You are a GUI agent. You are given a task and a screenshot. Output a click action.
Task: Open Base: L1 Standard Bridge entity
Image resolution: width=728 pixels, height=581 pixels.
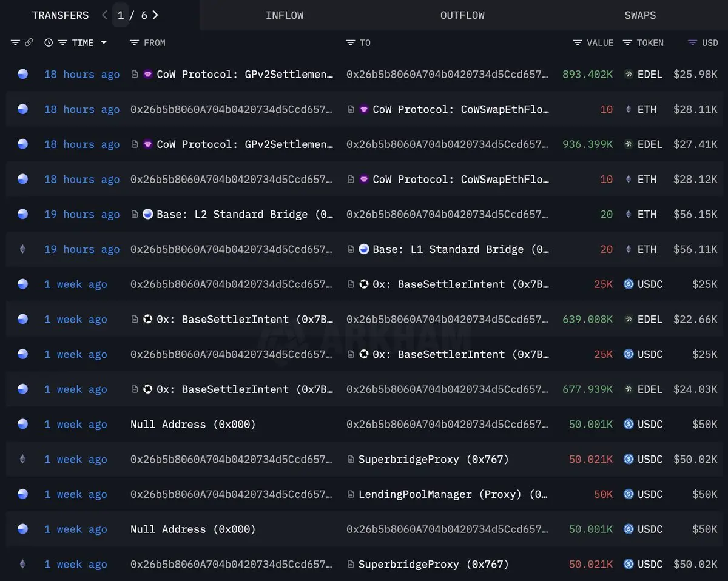pyautogui.click(x=460, y=249)
